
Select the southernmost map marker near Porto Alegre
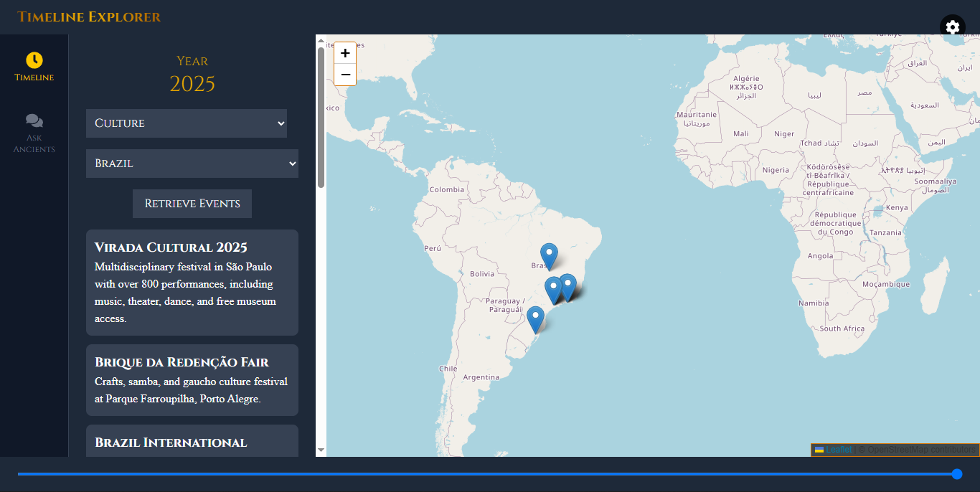(x=535, y=320)
